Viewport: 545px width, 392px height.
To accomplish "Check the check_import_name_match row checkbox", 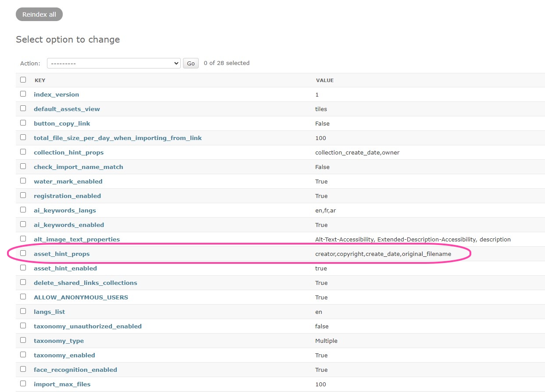I will tap(23, 166).
